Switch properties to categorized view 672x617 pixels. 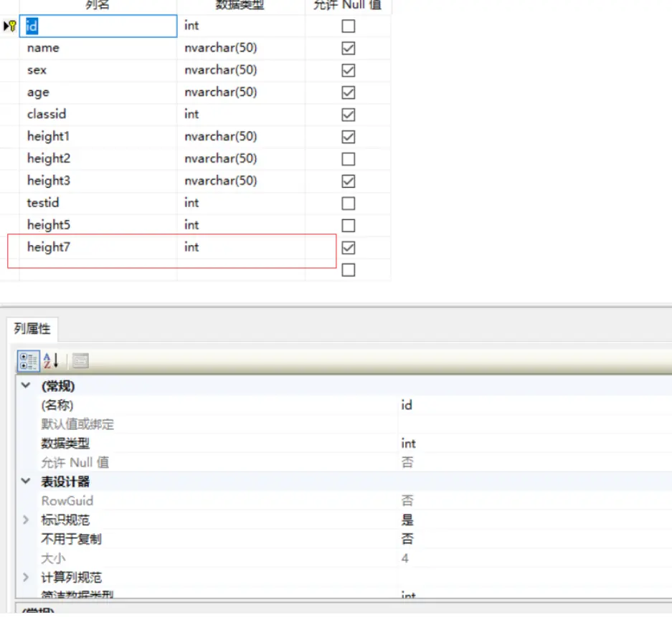tap(28, 361)
